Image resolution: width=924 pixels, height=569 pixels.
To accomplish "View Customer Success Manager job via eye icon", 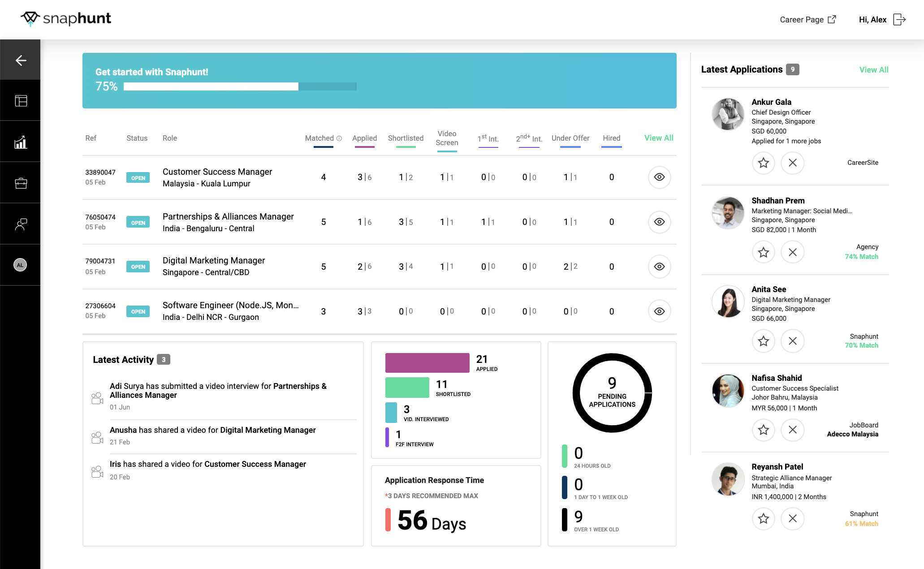I will pos(659,177).
